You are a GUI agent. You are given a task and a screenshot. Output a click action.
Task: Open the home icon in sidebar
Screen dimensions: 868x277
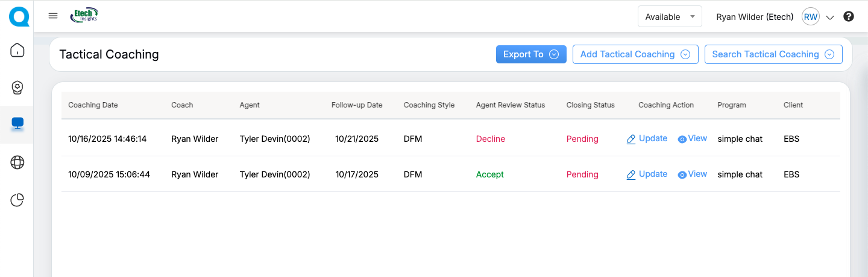tap(17, 50)
